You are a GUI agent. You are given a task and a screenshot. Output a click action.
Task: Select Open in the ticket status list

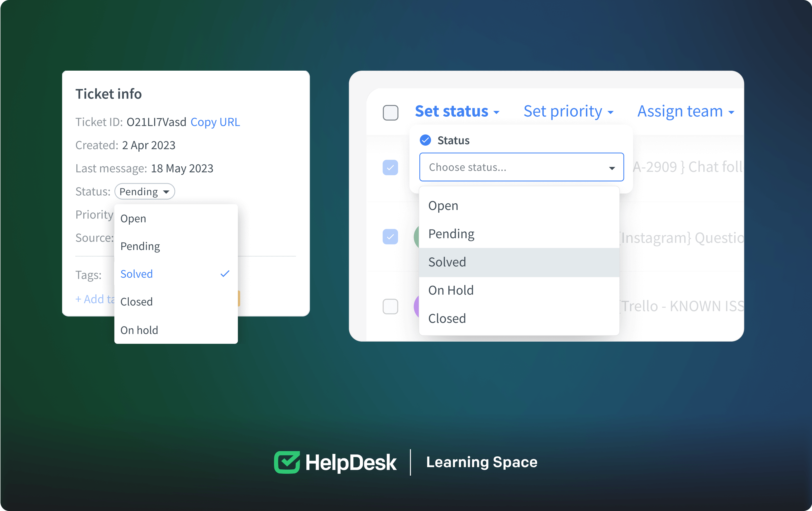[x=133, y=218]
